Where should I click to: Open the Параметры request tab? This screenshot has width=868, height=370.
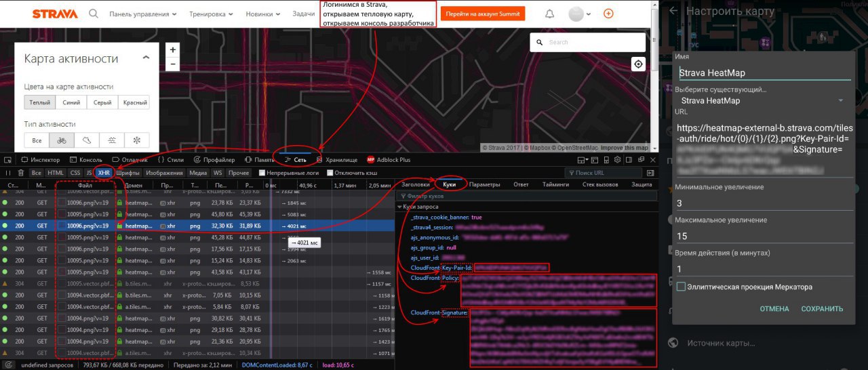pyautogui.click(x=485, y=184)
